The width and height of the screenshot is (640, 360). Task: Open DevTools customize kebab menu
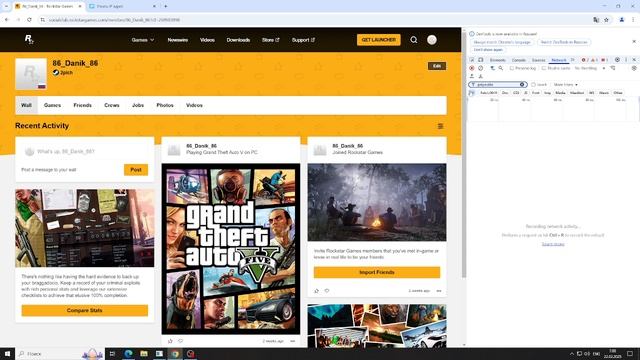coord(626,60)
